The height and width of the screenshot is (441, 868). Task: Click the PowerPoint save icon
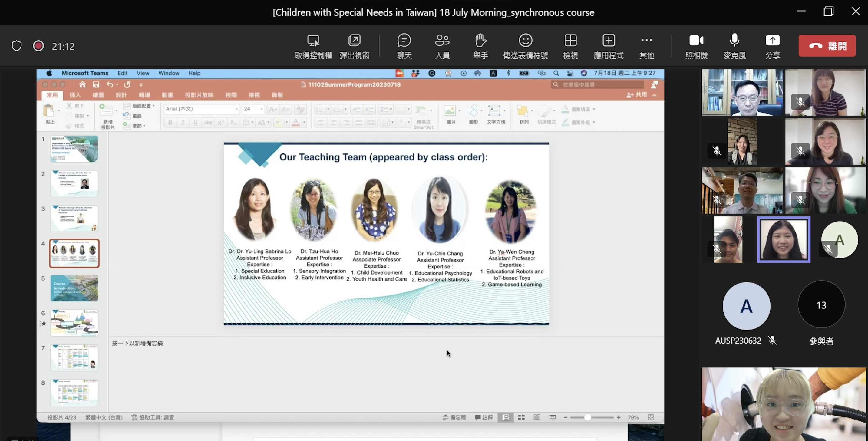pyautogui.click(x=96, y=84)
